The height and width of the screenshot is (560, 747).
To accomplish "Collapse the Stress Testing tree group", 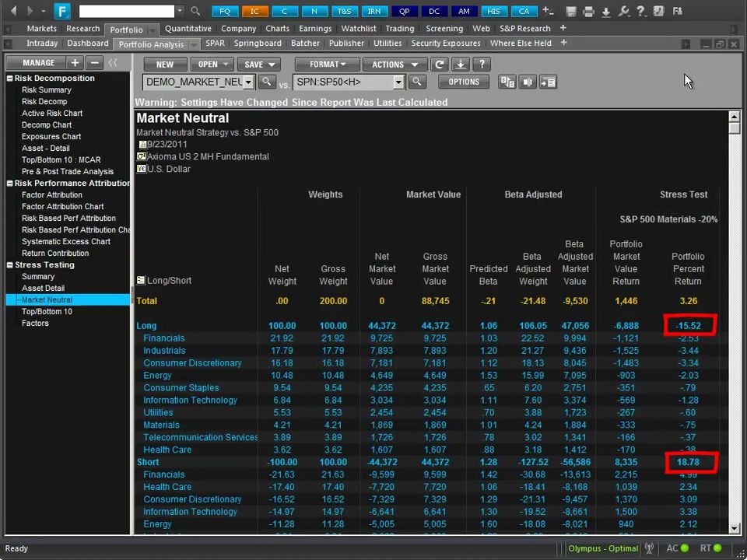I will pos(9,265).
